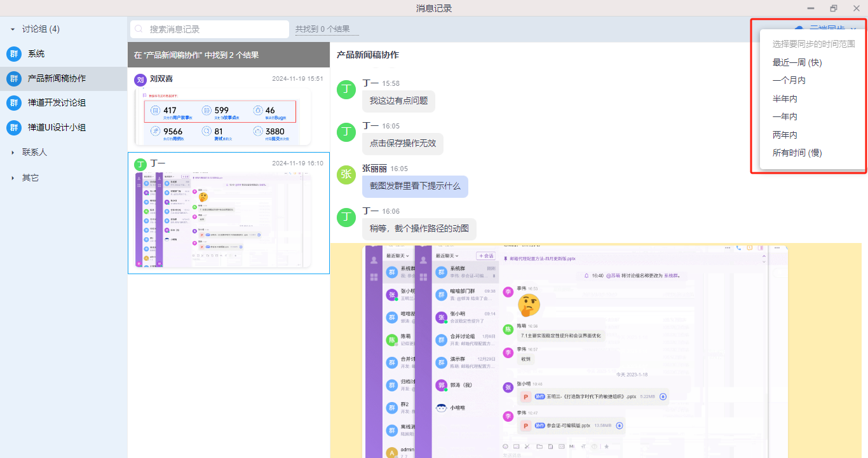Viewport: 868px width, 458px height.
Task: Pick 一年内 in the sync dropdown
Action: [x=785, y=117]
